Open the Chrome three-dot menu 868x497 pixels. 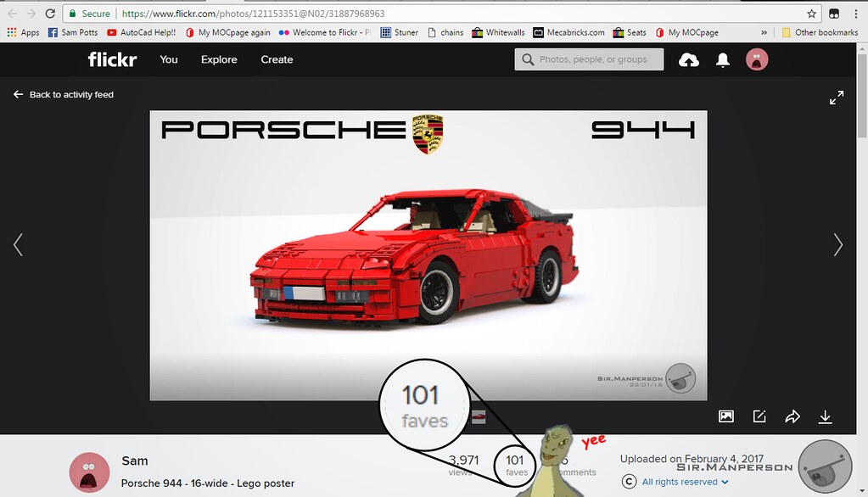point(855,14)
